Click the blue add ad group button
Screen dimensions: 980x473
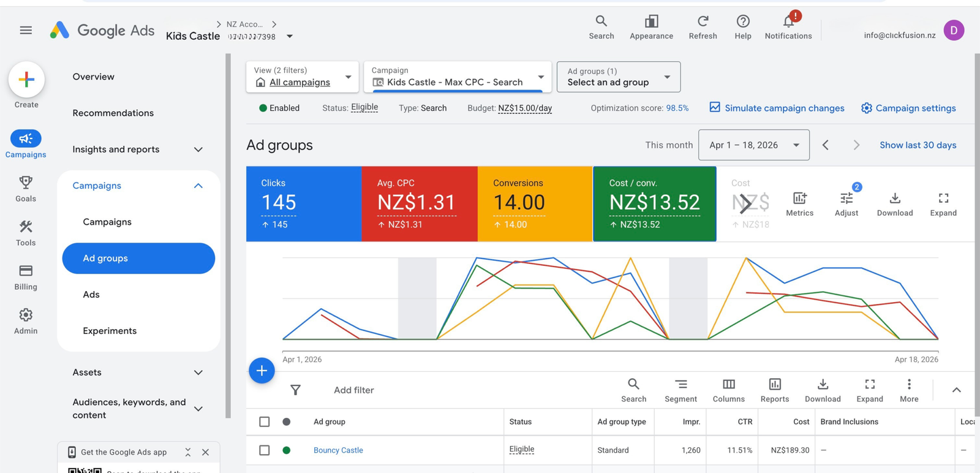pos(262,371)
